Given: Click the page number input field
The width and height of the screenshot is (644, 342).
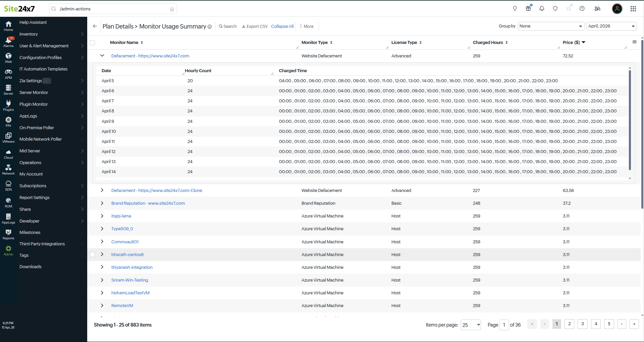Looking at the screenshot, I should click(x=504, y=325).
